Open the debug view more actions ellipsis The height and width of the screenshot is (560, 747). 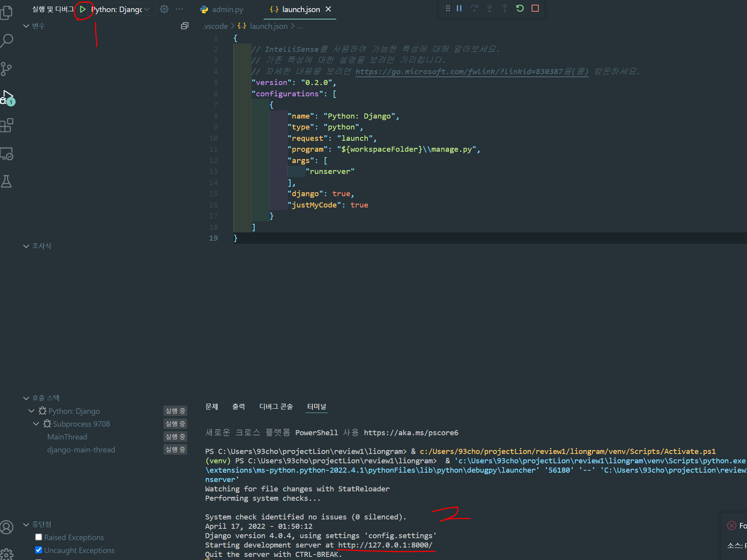point(179,9)
